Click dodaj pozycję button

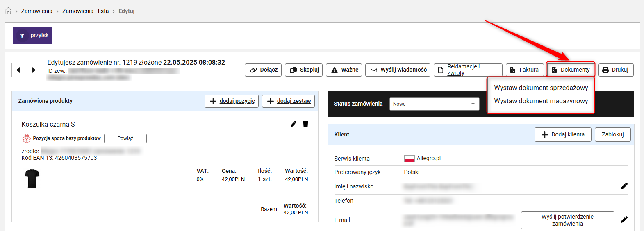point(232,101)
